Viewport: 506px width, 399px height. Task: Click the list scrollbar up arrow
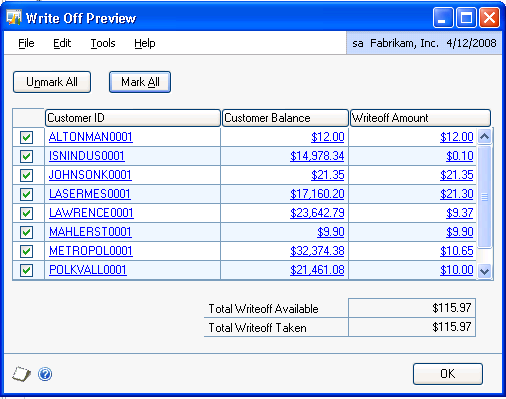pyautogui.click(x=484, y=136)
